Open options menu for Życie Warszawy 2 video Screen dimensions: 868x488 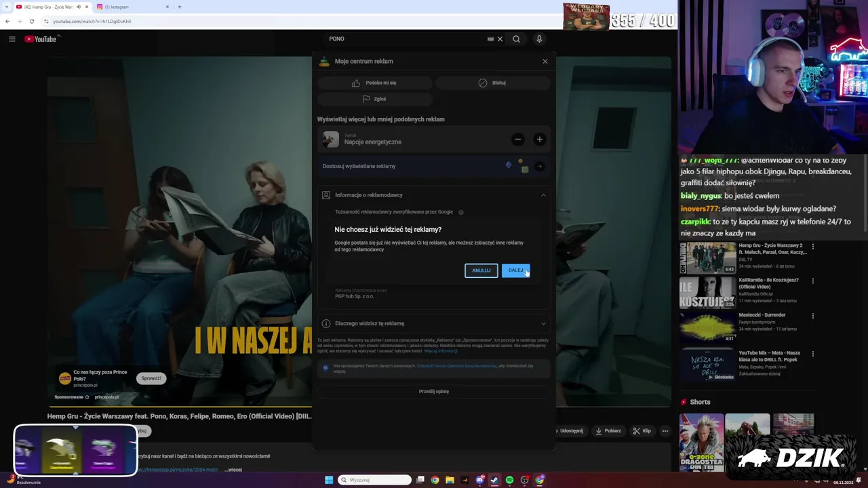tap(812, 246)
